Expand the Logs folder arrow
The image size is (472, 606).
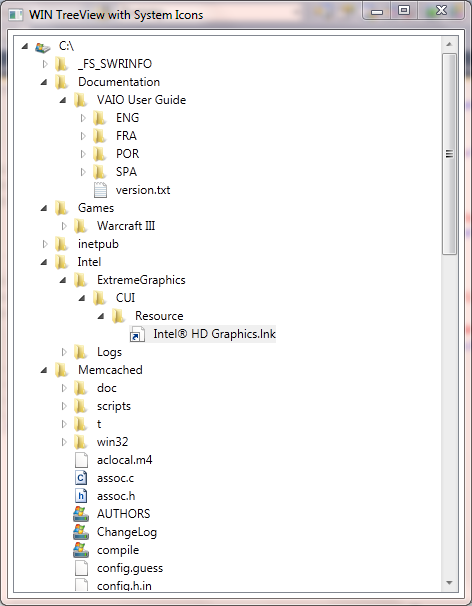[64, 352]
